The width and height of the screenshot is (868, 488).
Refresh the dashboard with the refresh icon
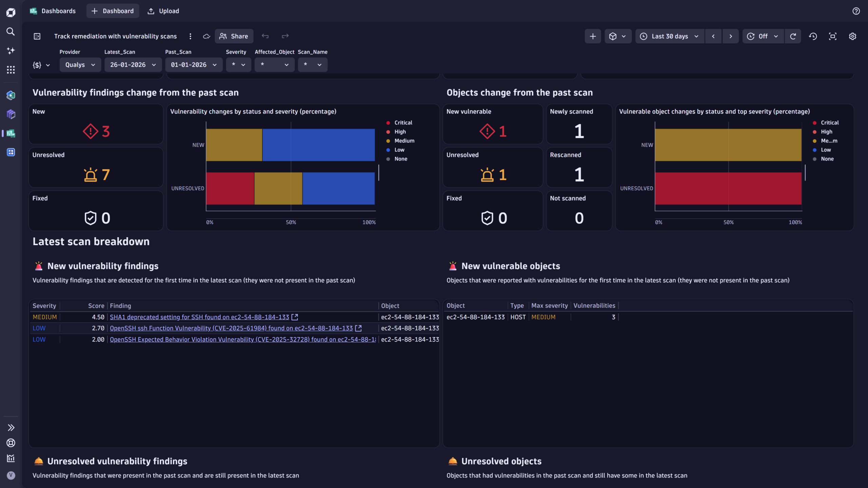coord(793,36)
